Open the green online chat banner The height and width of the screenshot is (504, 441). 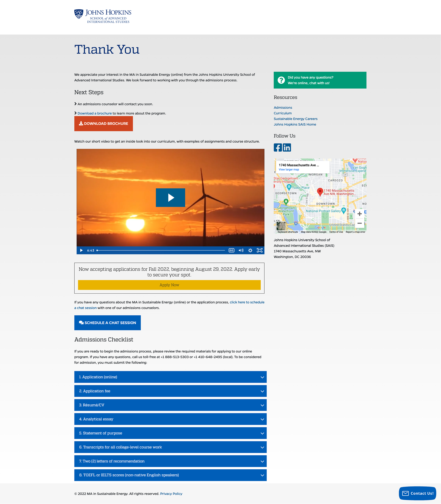coord(320,80)
